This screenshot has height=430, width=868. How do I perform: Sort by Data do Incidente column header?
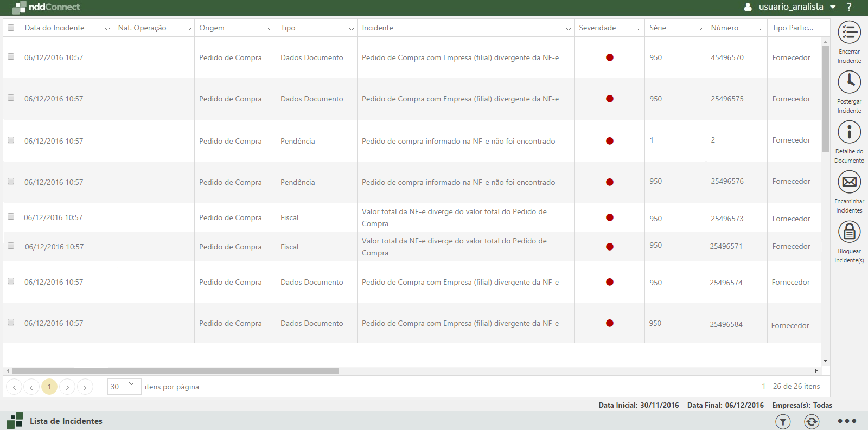pyautogui.click(x=55, y=28)
